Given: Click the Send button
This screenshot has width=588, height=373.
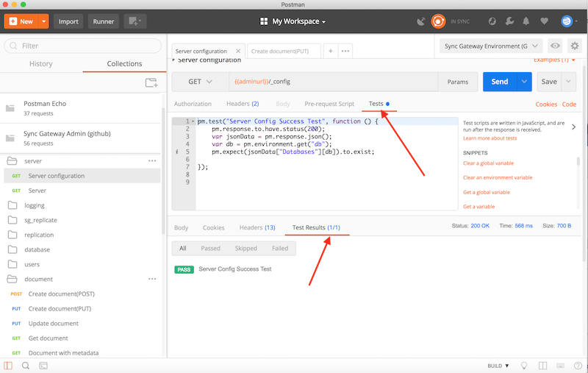Looking at the screenshot, I should click(x=500, y=82).
